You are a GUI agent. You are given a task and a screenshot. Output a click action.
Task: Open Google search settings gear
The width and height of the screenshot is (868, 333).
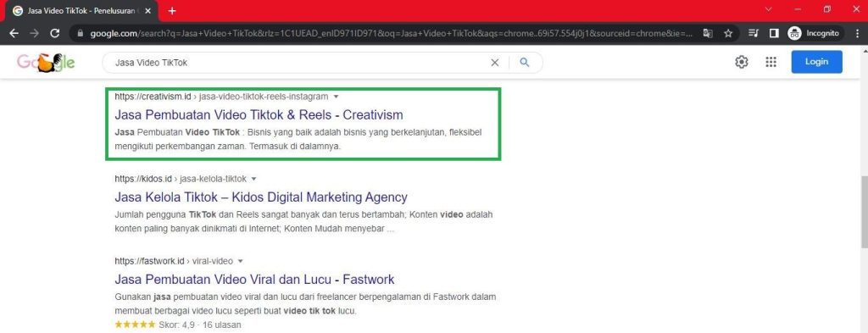[741, 62]
